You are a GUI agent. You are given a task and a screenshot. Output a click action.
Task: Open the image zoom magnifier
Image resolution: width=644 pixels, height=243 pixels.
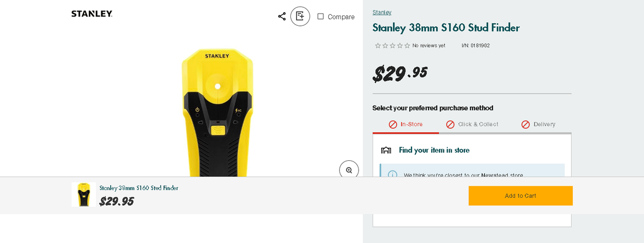click(x=349, y=170)
